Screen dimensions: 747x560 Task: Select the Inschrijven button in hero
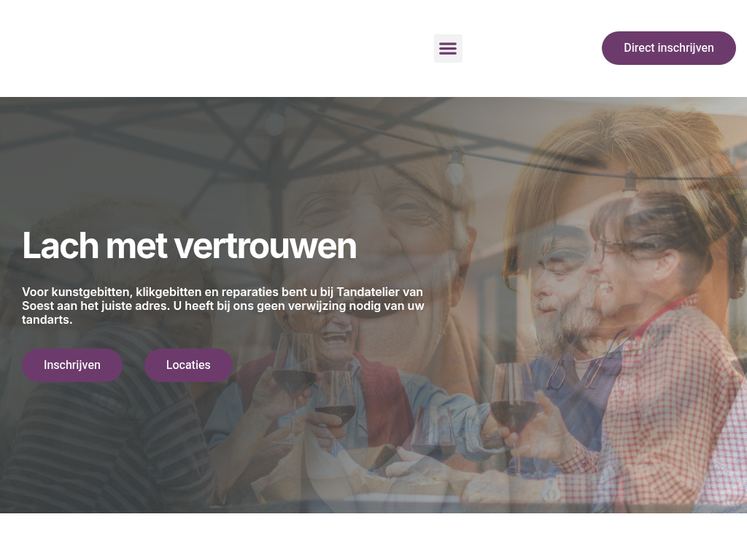pyautogui.click(x=72, y=365)
